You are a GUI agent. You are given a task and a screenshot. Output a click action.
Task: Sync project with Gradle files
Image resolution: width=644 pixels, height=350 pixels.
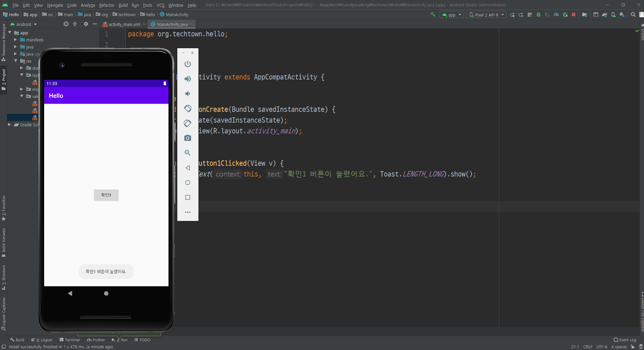(x=605, y=15)
